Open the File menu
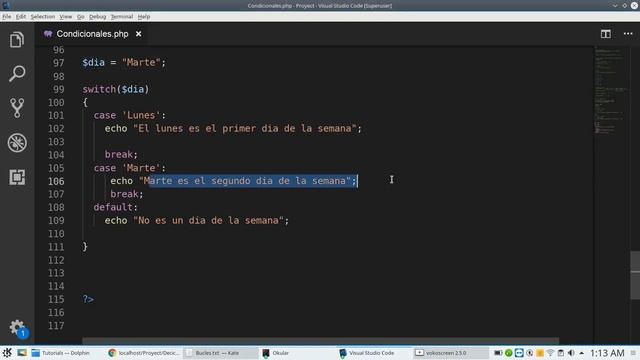 [x=7, y=17]
